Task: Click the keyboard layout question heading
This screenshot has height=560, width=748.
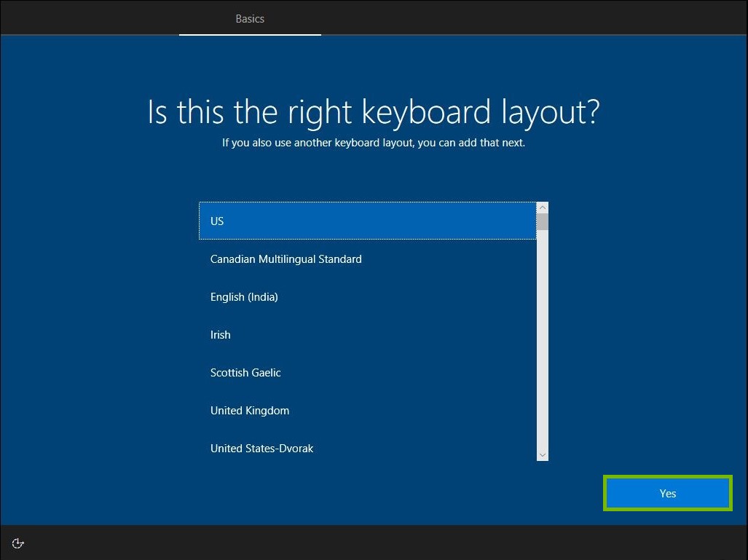Action: tap(373, 111)
